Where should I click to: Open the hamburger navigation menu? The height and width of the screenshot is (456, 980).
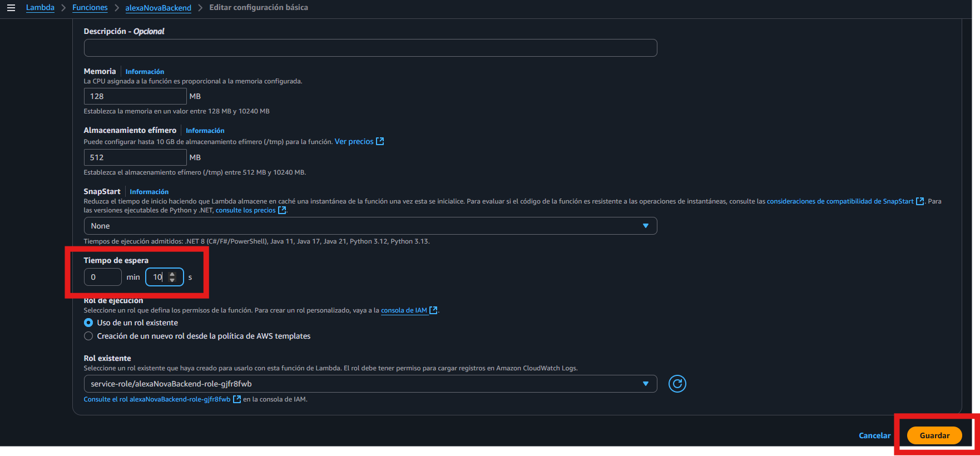[11, 8]
